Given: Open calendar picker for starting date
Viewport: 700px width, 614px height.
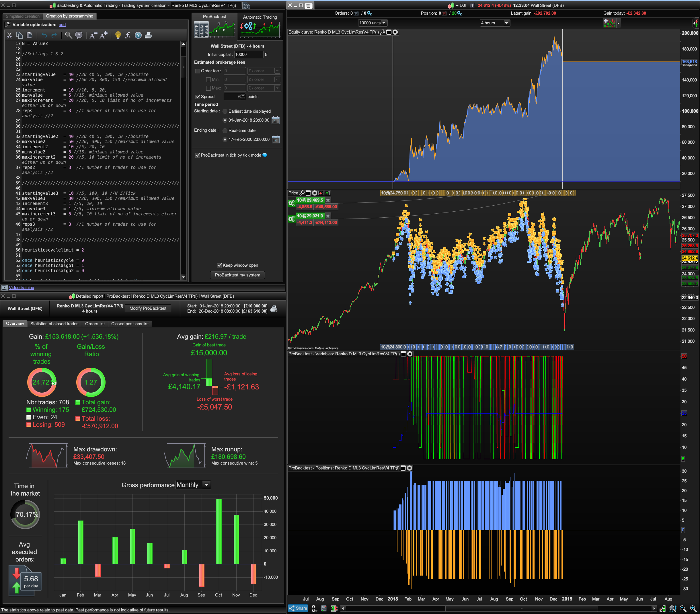Looking at the screenshot, I should click(275, 120).
